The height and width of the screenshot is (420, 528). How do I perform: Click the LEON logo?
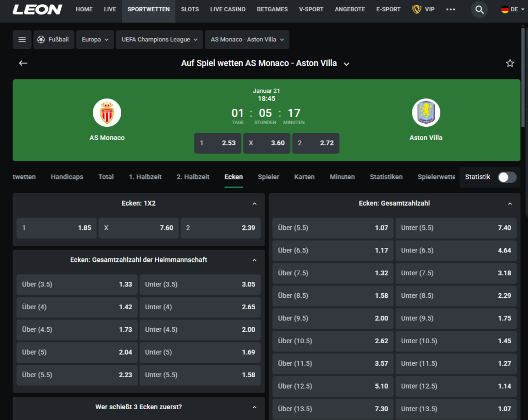[37, 9]
